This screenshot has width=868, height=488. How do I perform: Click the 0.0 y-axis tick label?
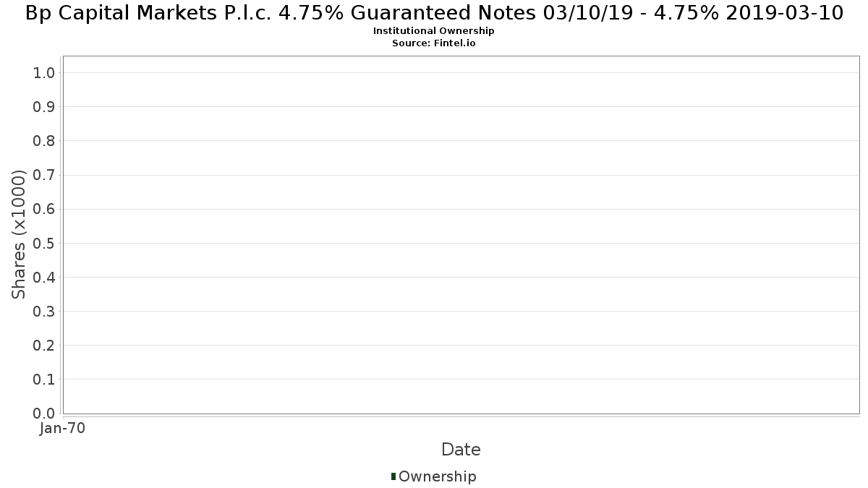pos(45,414)
